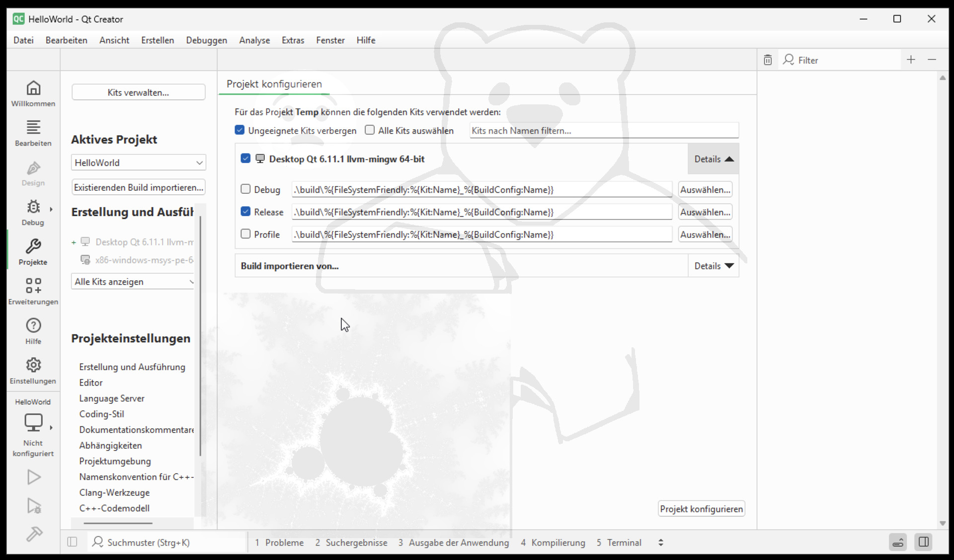Check Alle Kits auswählen
The width and height of the screenshot is (954, 560).
(x=370, y=130)
